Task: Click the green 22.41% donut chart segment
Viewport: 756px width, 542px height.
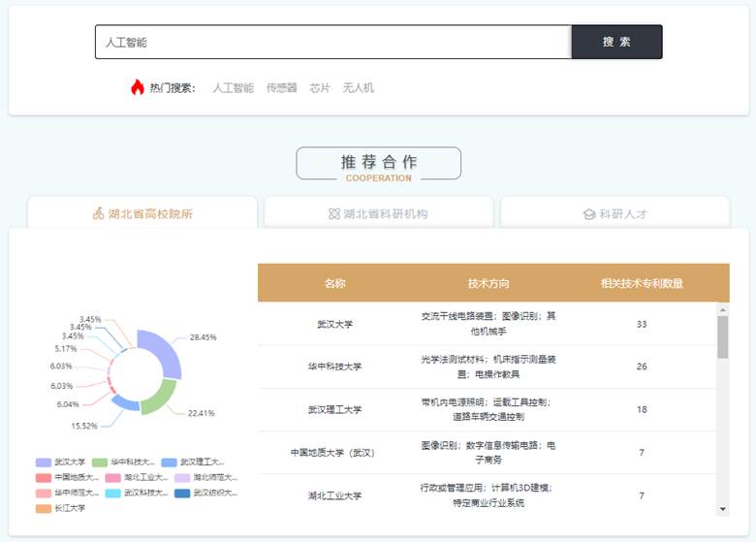Action: point(160,398)
